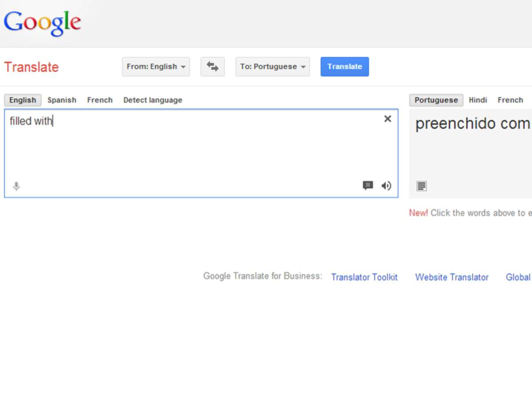The image size is (532, 399).
Task: Activate the microphone voice input icon
Action: click(16, 186)
